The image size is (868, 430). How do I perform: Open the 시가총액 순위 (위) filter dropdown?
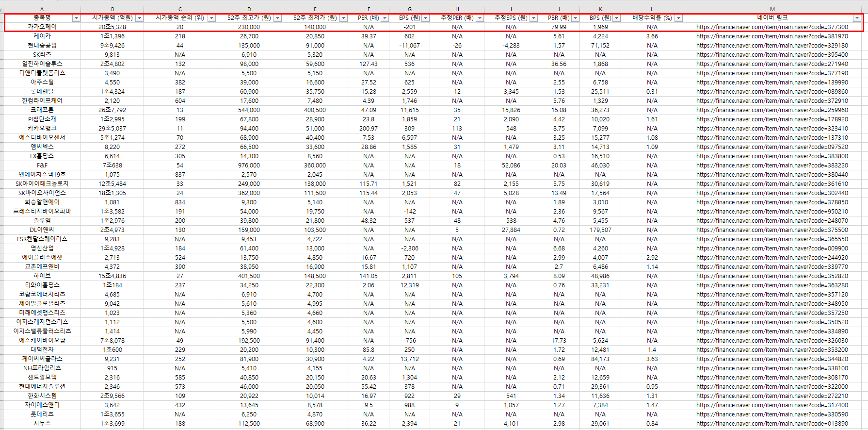click(211, 18)
